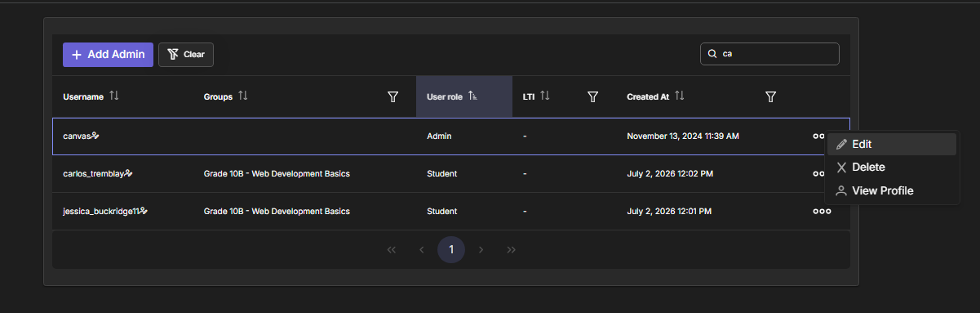Click July 2, 2026 12:01 PM date
Screen dimensions: 980x313
click(669, 211)
